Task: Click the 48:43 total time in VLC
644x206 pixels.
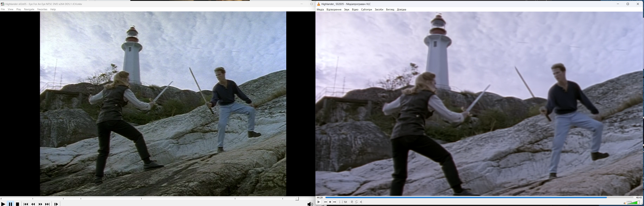Action: pyautogui.click(x=639, y=197)
